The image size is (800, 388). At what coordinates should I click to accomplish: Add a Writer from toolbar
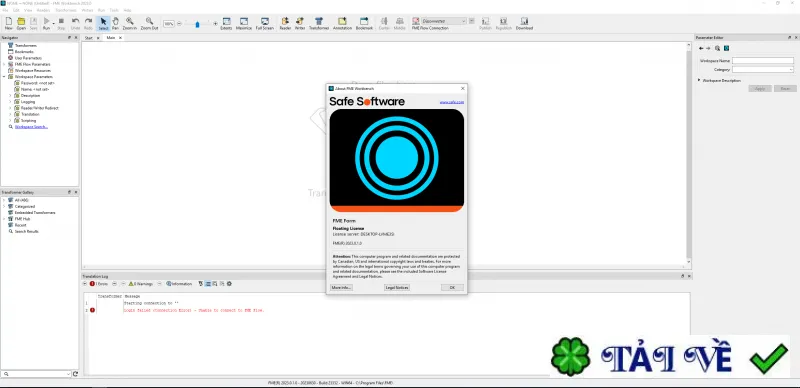299,23
